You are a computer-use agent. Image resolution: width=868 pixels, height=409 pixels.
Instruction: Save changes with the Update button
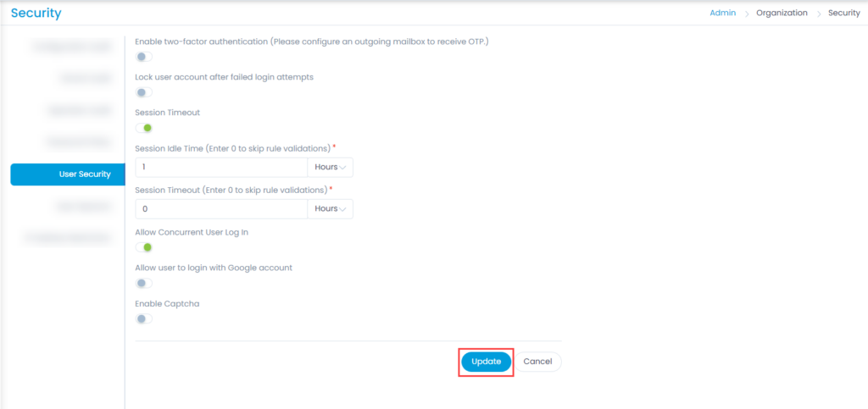pyautogui.click(x=486, y=362)
